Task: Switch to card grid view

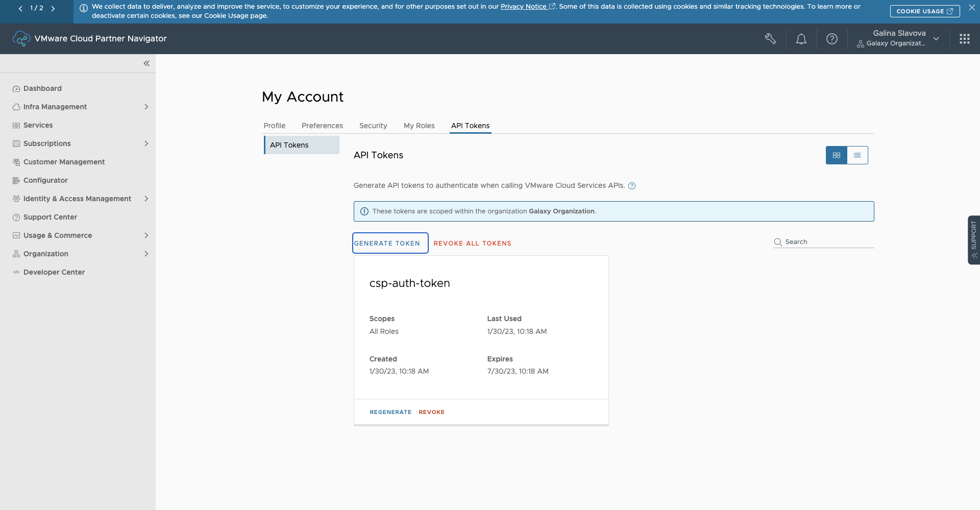Action: (x=836, y=155)
